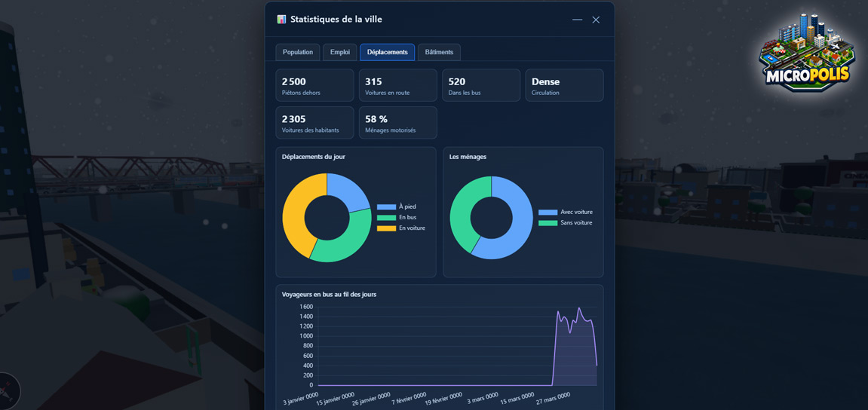The width and height of the screenshot is (868, 410).
Task: Click the bar chart icon beside Statistiques de la ville
Action: pos(281,20)
